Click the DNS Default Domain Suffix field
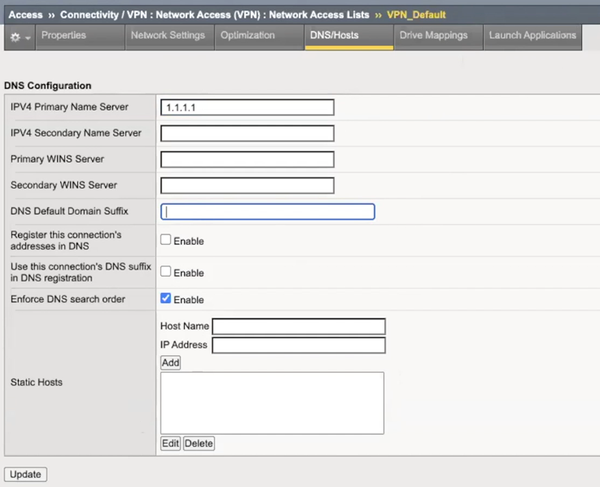Screen dimensions: 600x487 [x=267, y=211]
